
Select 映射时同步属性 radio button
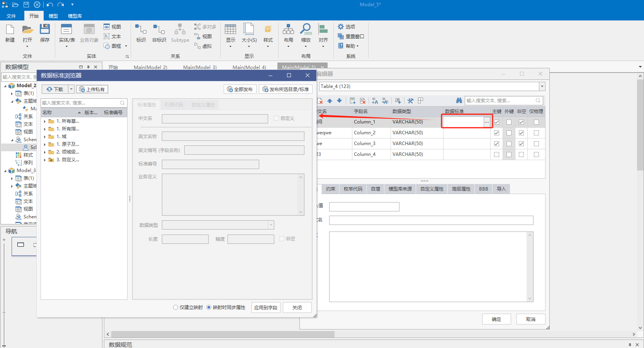(x=209, y=307)
